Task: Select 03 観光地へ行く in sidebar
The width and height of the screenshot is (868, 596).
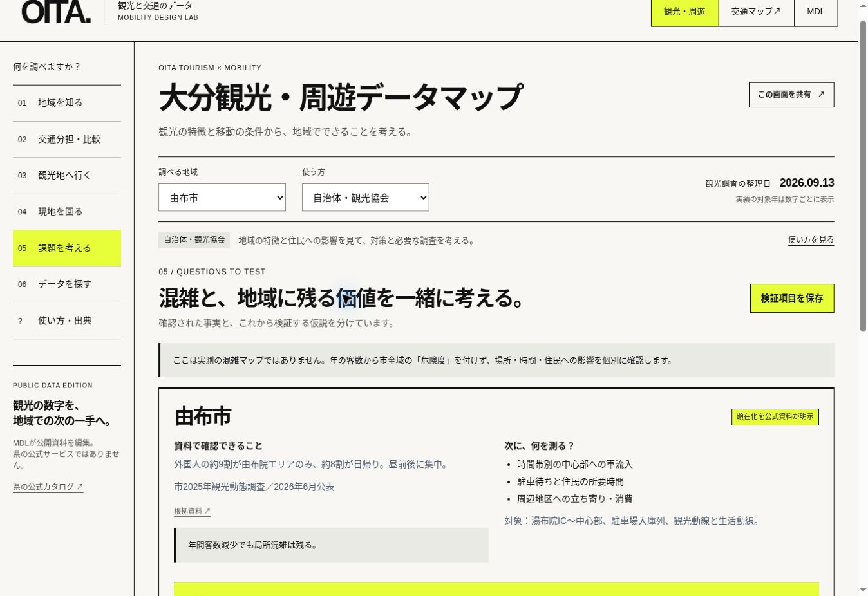Action: pyautogui.click(x=67, y=176)
